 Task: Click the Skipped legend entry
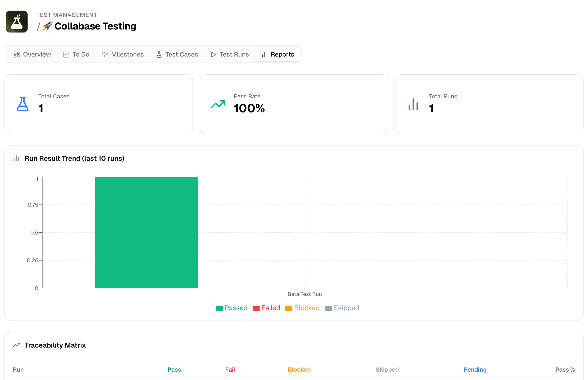tap(342, 308)
